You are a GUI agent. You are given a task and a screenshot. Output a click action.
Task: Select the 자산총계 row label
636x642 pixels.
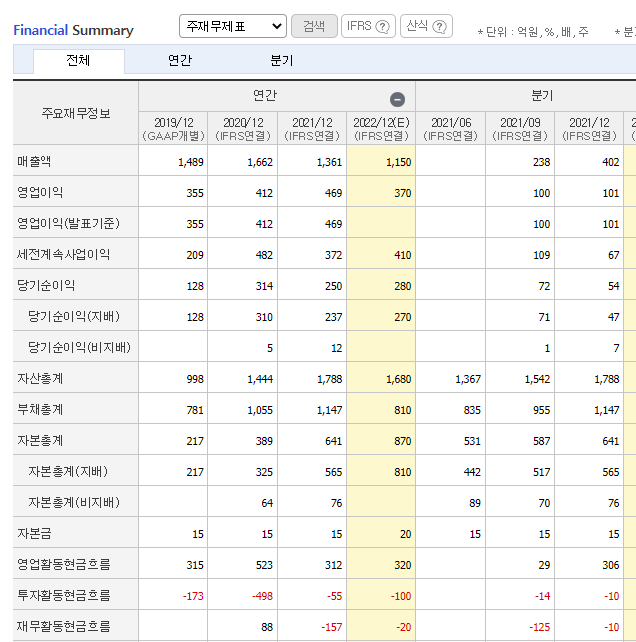point(40,378)
